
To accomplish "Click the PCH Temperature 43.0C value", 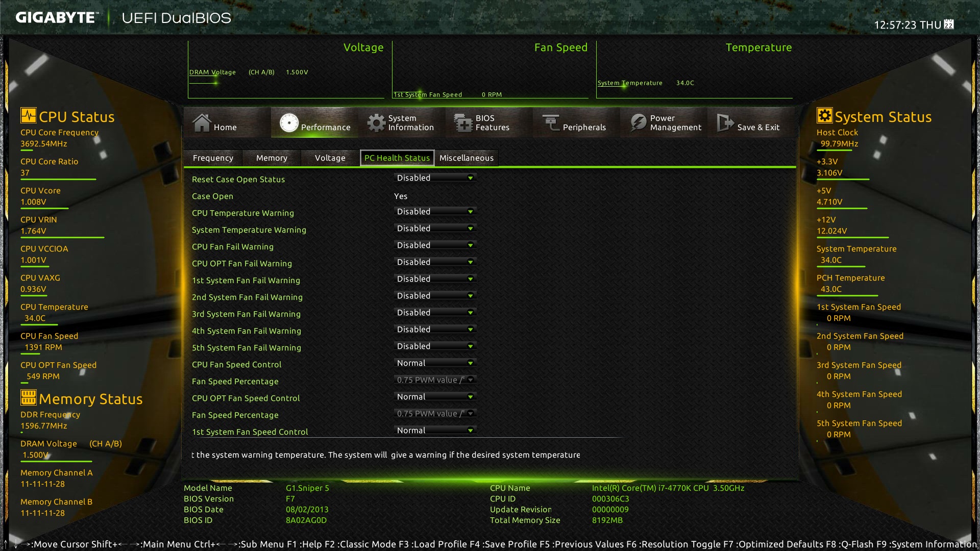I will [x=831, y=289].
